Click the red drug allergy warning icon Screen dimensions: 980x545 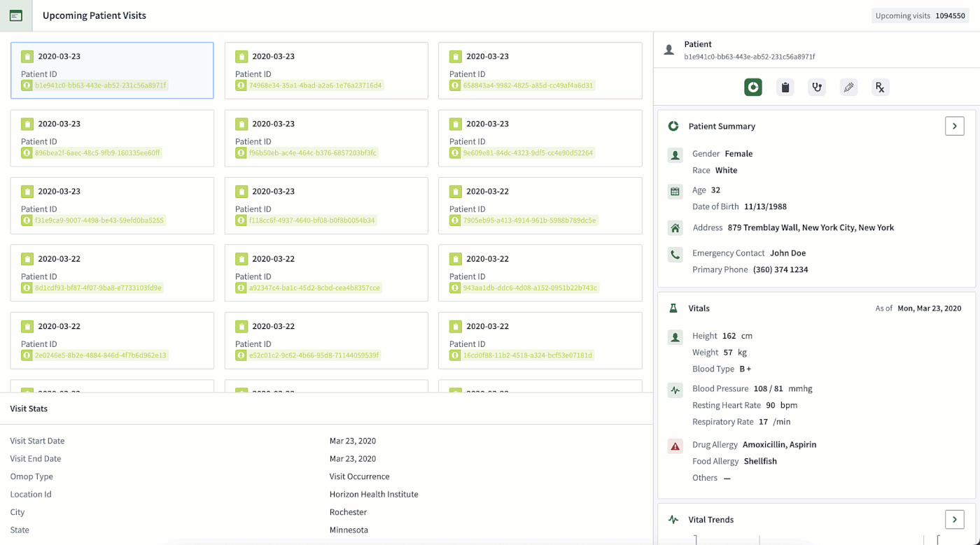pos(675,446)
